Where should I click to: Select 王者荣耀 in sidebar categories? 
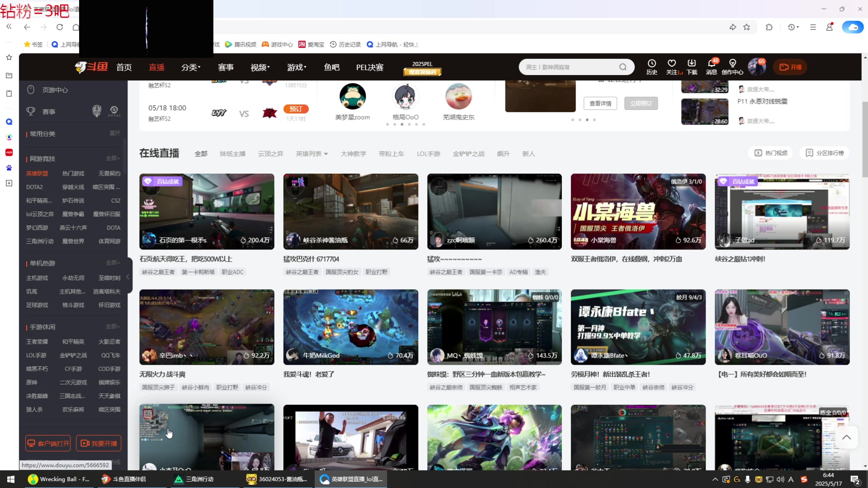coord(37,342)
